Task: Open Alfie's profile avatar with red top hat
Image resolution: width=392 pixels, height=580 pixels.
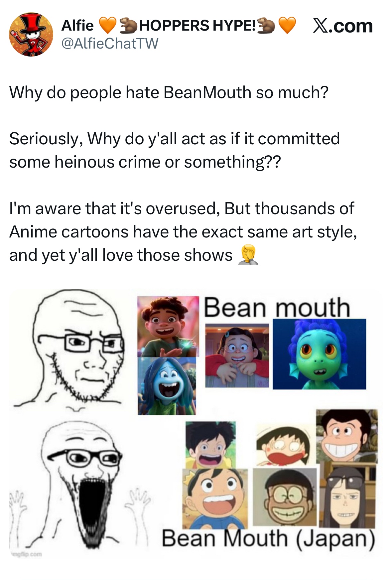Action: 31,35
